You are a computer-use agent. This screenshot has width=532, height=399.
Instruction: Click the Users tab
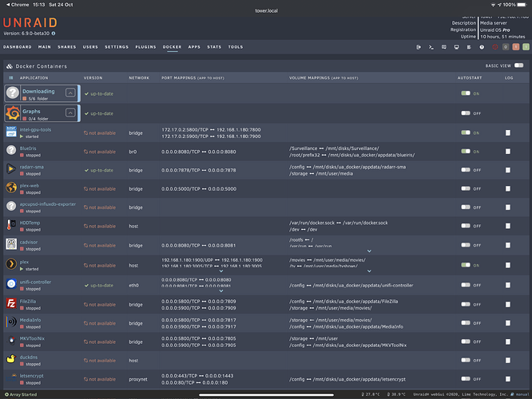point(90,47)
